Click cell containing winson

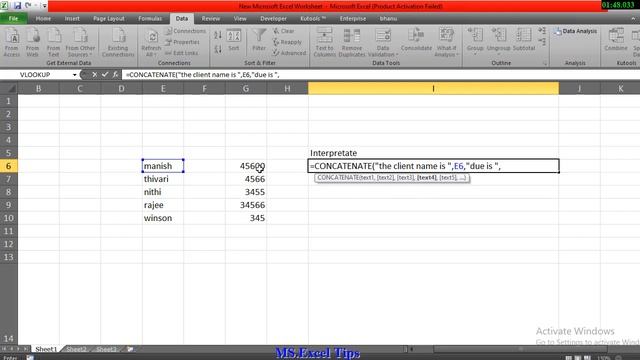tap(163, 218)
